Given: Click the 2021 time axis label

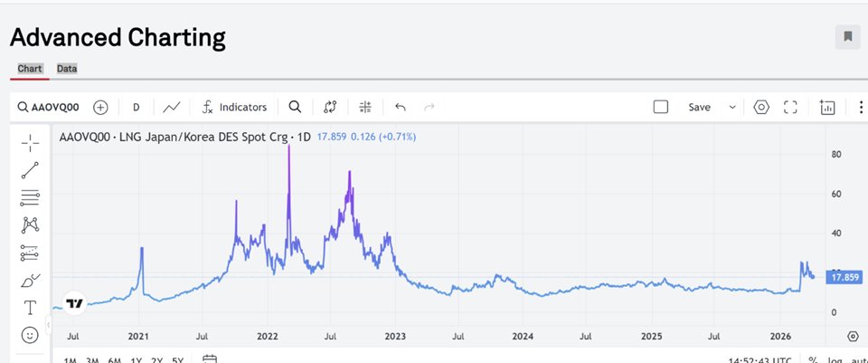Looking at the screenshot, I should click(x=138, y=337).
